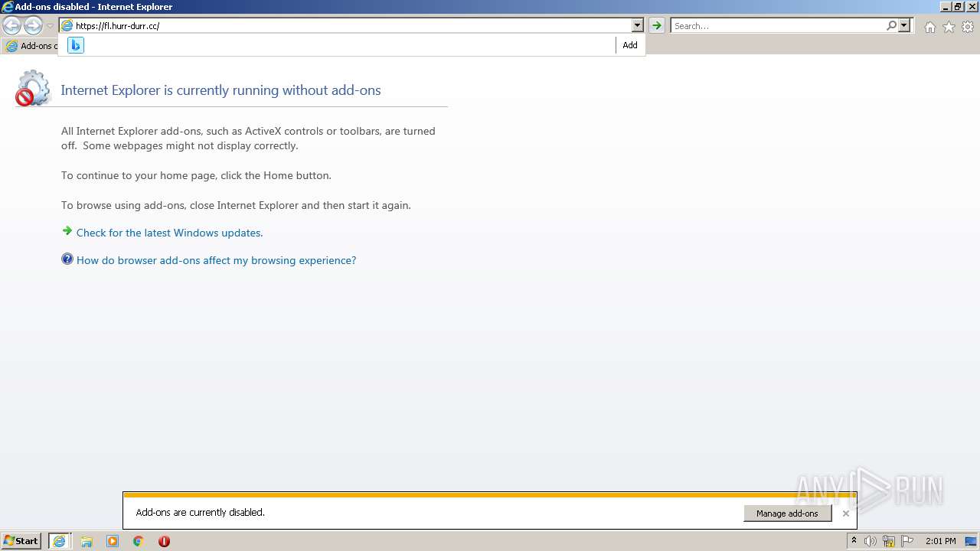Image resolution: width=980 pixels, height=551 pixels.
Task: Click the Manage add-ons button
Action: [x=787, y=514]
